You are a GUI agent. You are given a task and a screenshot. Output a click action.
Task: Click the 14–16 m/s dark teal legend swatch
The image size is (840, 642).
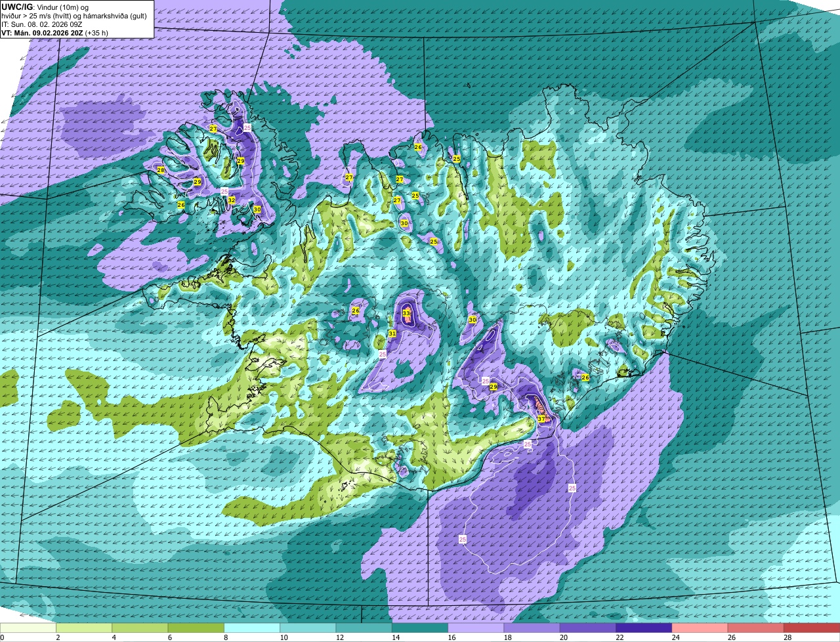(x=420, y=628)
